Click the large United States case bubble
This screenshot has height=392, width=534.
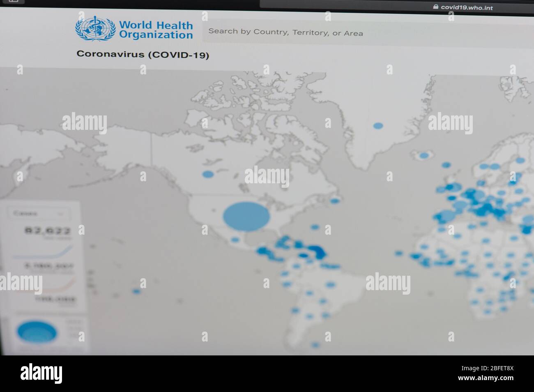pyautogui.click(x=246, y=216)
